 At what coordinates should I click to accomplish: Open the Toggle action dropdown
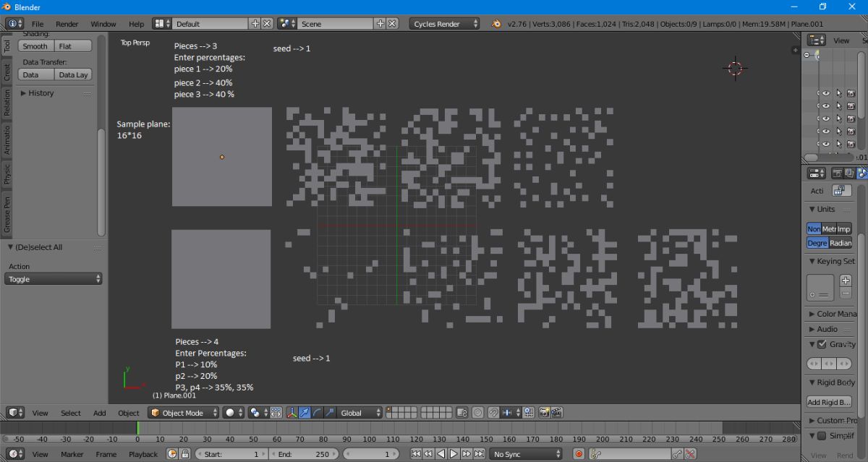pos(54,279)
